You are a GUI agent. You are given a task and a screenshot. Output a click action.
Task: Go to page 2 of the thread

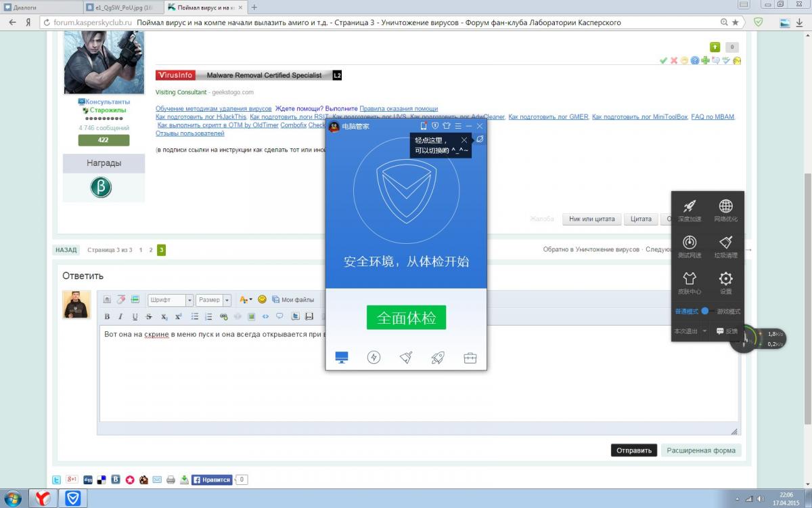(x=151, y=250)
